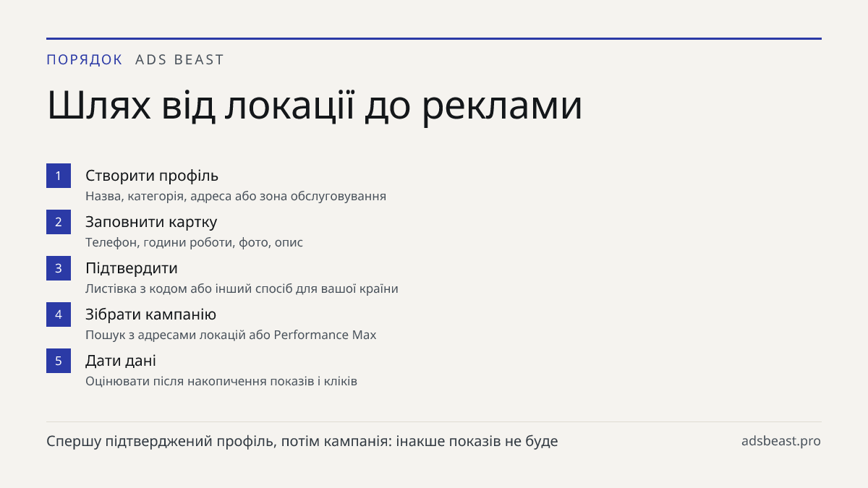This screenshot has width=868, height=488.
Task: Click the step number 2 badge
Action: (x=59, y=222)
